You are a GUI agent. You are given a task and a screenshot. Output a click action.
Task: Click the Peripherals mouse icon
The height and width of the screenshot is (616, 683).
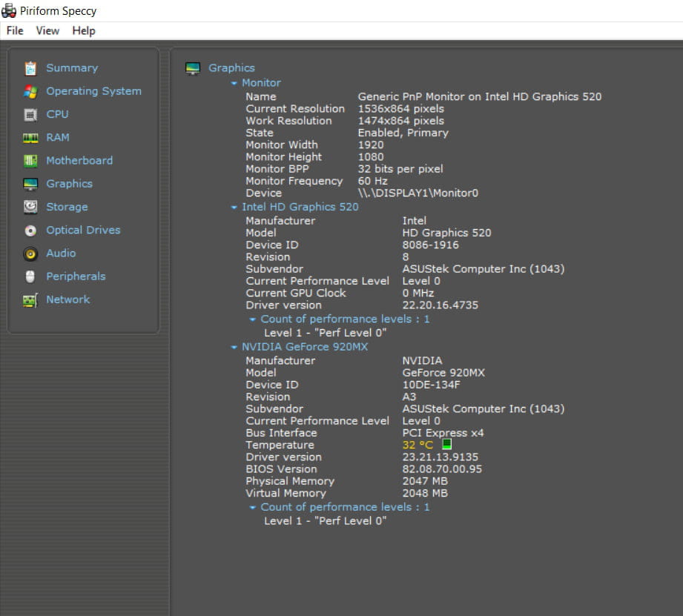30,276
